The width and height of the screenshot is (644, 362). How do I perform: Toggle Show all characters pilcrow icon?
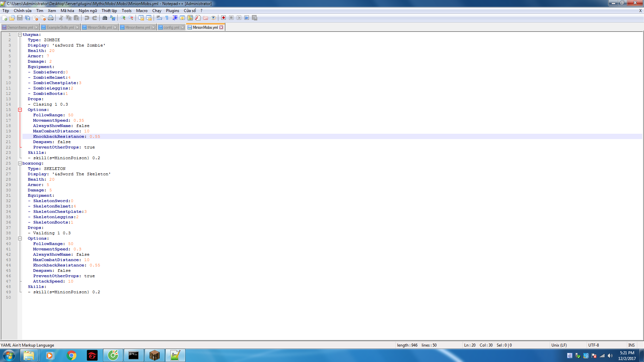click(x=167, y=18)
